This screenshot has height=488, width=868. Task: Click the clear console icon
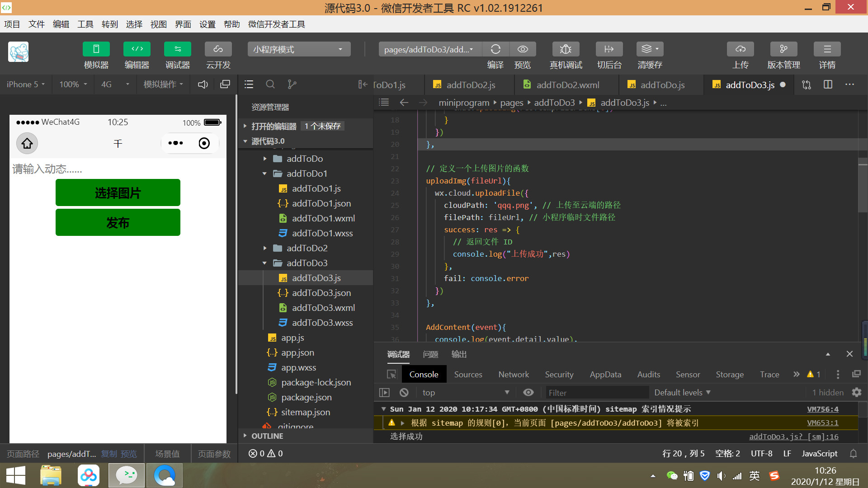[x=404, y=393]
